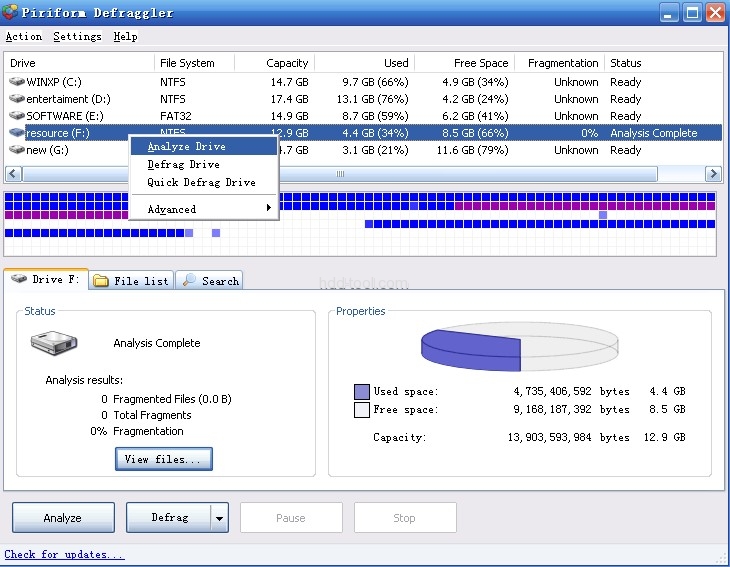Minimize the Defraggler window
This screenshot has width=730, height=567.
click(669, 13)
